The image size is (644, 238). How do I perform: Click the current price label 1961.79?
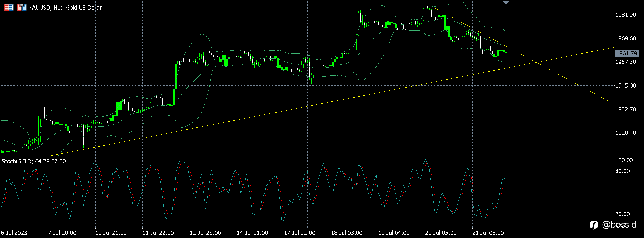(627, 53)
